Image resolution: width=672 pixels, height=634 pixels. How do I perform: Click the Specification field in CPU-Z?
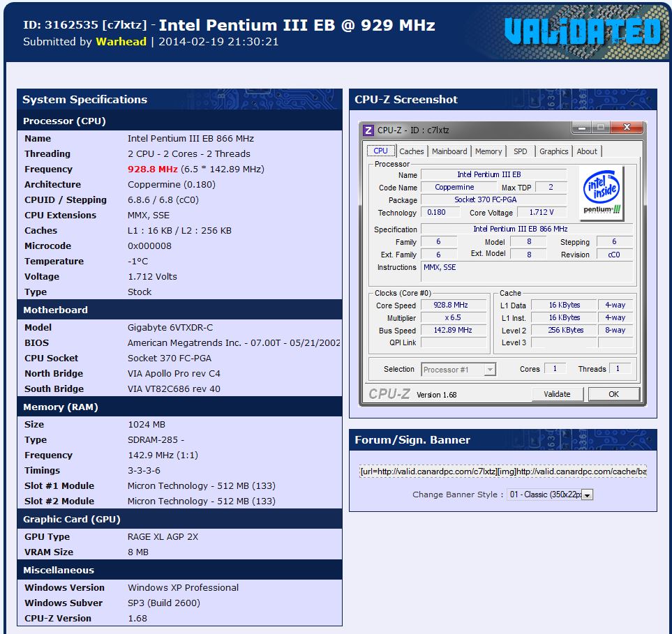click(x=527, y=229)
